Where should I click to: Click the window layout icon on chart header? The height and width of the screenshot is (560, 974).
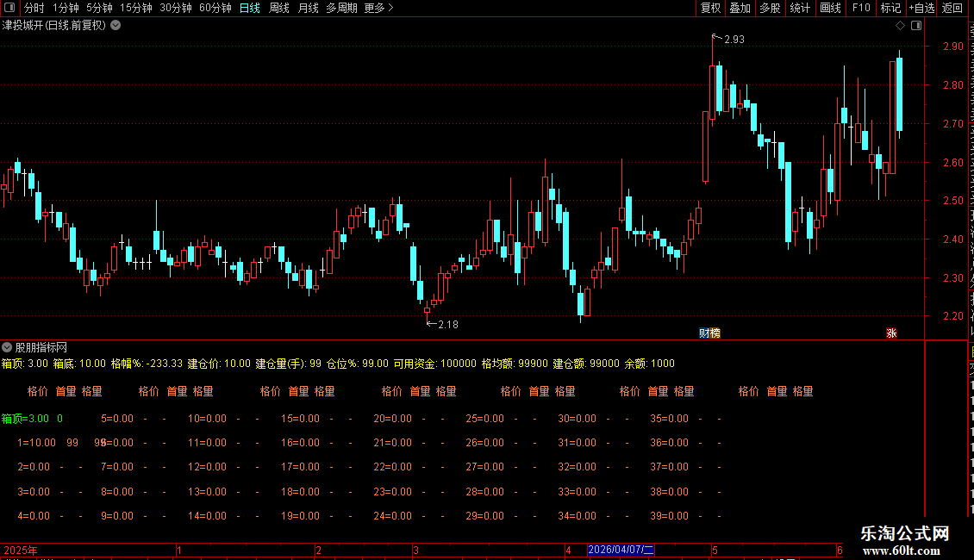pyautogui.click(x=916, y=26)
